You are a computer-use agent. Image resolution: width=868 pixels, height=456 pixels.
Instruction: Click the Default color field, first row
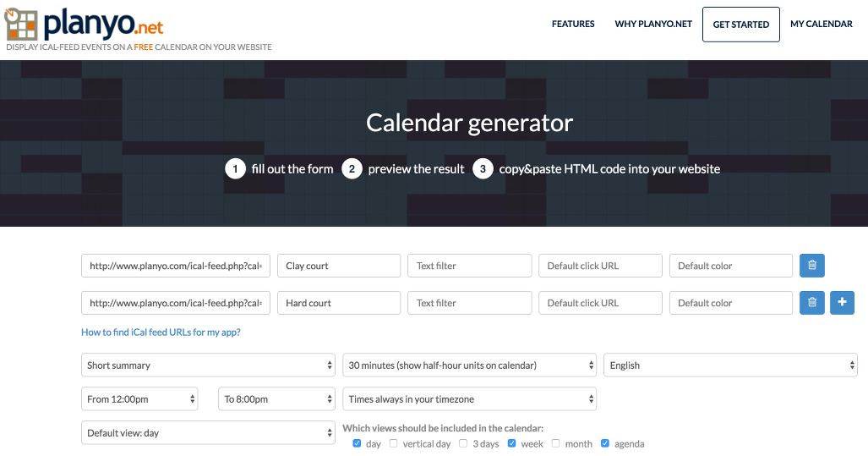coord(730,266)
